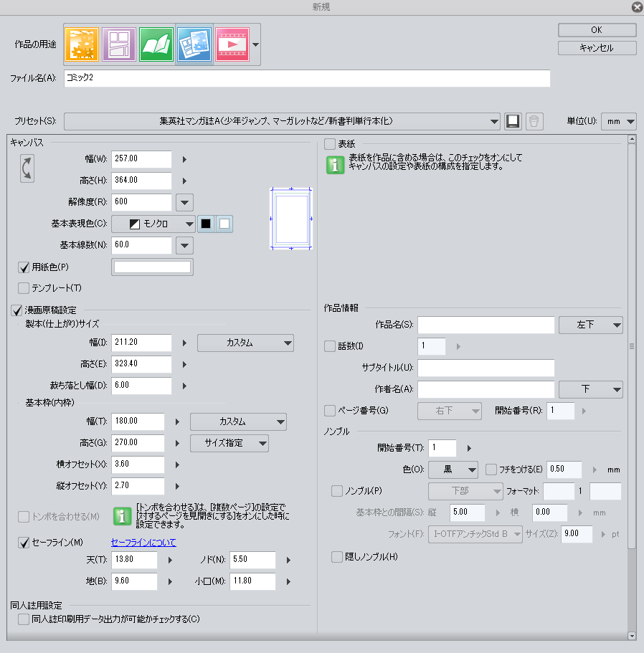Close the 新規 dialog with X icon

637,7
